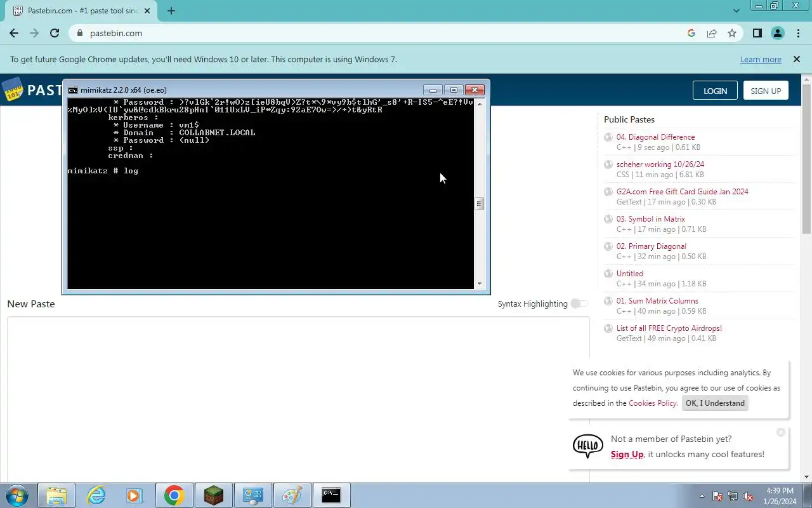The height and width of the screenshot is (508, 812).
Task: Click the volume icon in system tray
Action: (x=748, y=496)
